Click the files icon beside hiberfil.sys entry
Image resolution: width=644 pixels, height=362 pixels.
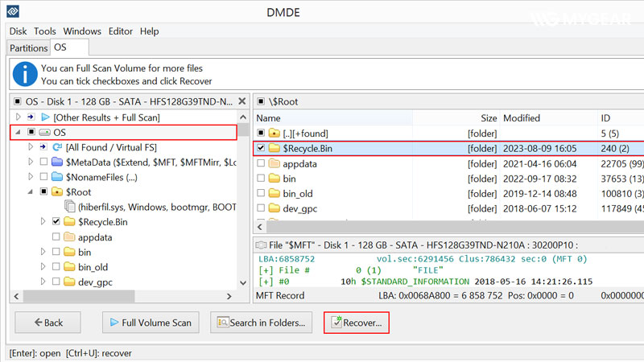pyautogui.click(x=70, y=207)
